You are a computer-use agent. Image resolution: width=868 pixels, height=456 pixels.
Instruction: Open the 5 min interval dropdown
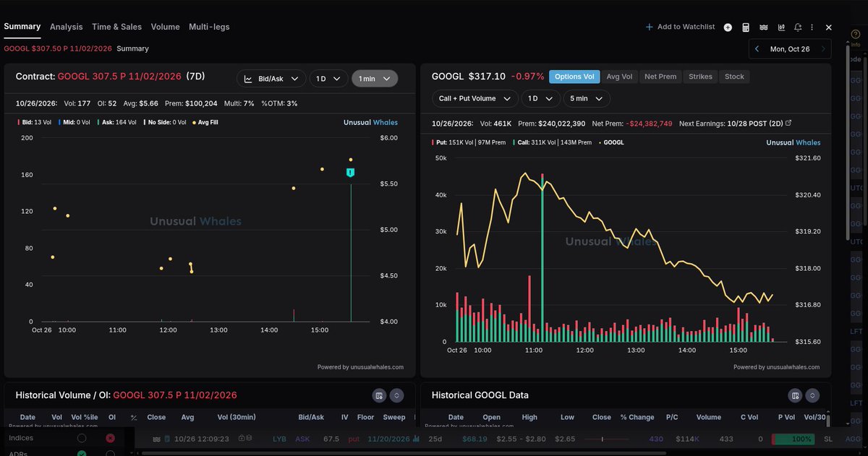tap(587, 98)
